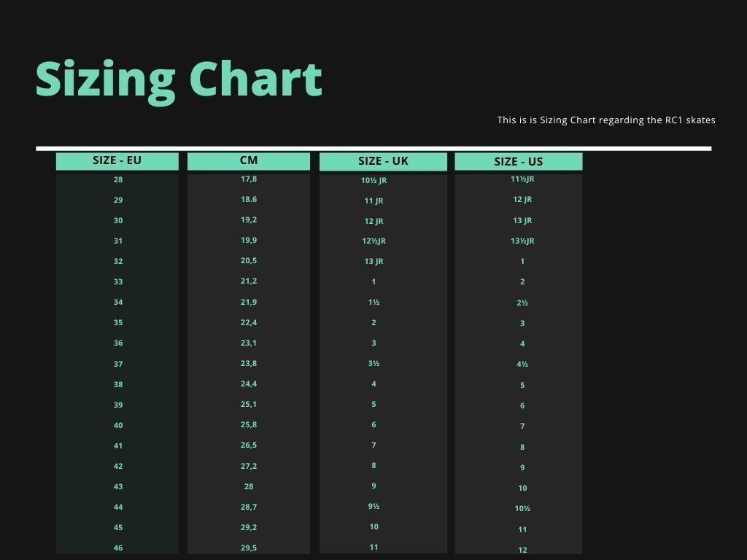Click EU size 46 cell

point(118,548)
